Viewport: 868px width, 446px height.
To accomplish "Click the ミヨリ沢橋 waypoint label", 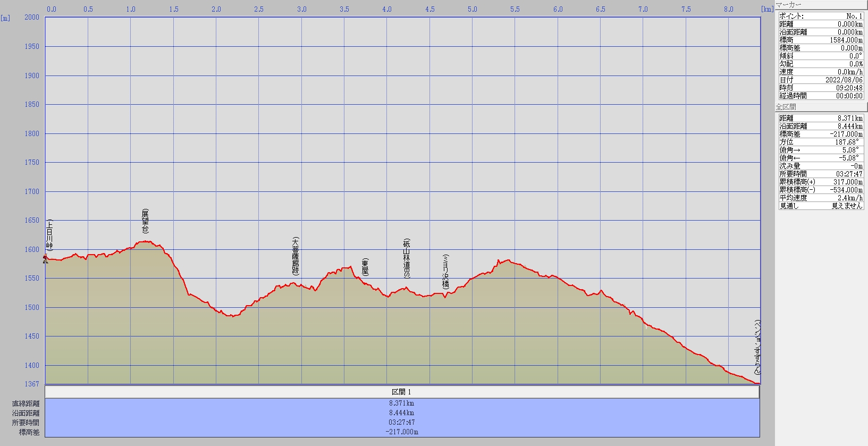I will pos(445,272).
